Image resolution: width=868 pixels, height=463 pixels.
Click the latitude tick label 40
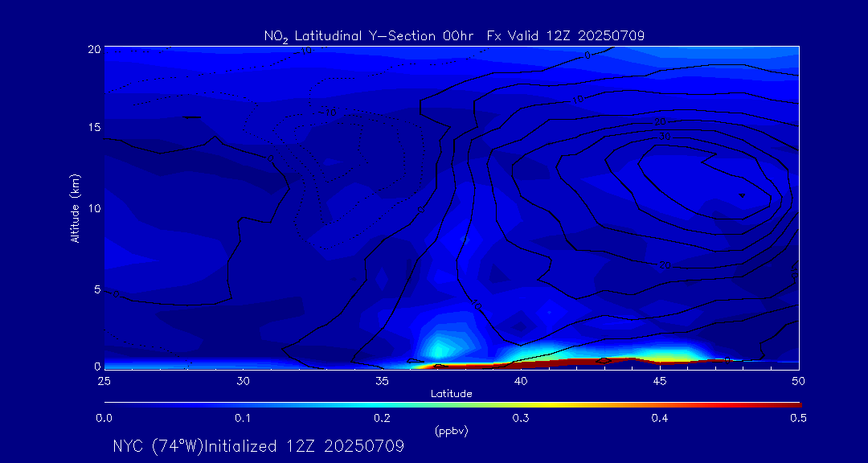(x=520, y=381)
